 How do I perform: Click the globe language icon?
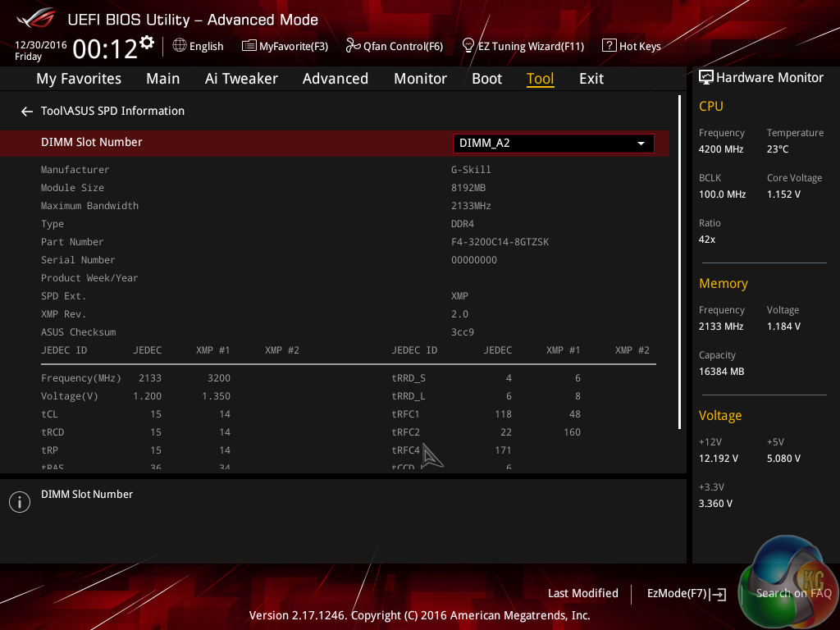point(180,46)
